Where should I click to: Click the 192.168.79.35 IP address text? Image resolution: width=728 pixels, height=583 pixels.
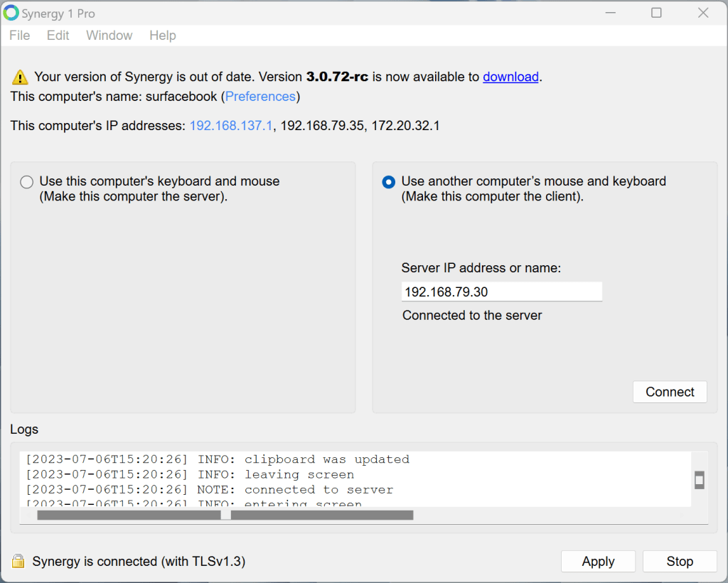322,126
